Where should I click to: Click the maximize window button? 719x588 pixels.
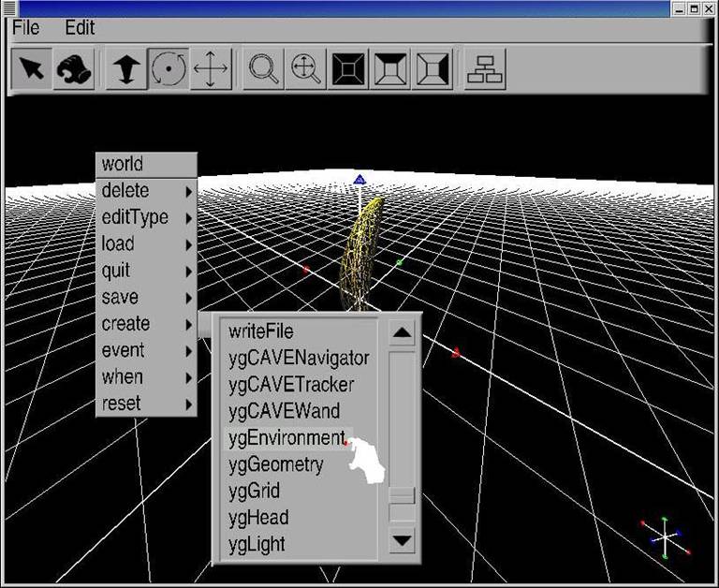click(695, 8)
